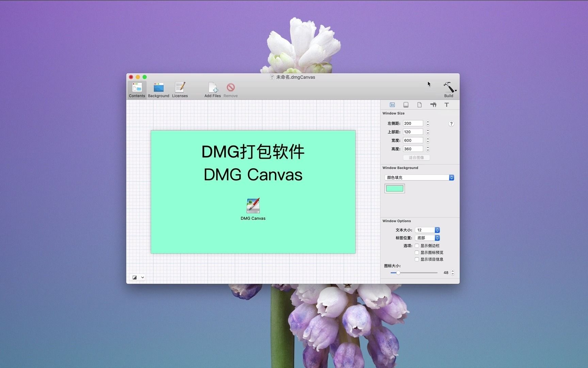This screenshot has height=368, width=588.
Task: Click the Build hammer icon
Action: coord(448,87)
